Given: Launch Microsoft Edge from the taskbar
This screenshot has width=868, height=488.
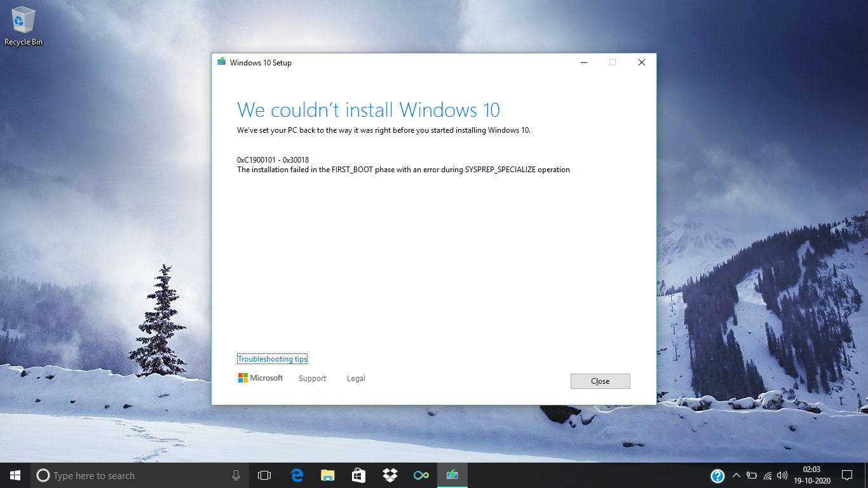Looking at the screenshot, I should 297,475.
